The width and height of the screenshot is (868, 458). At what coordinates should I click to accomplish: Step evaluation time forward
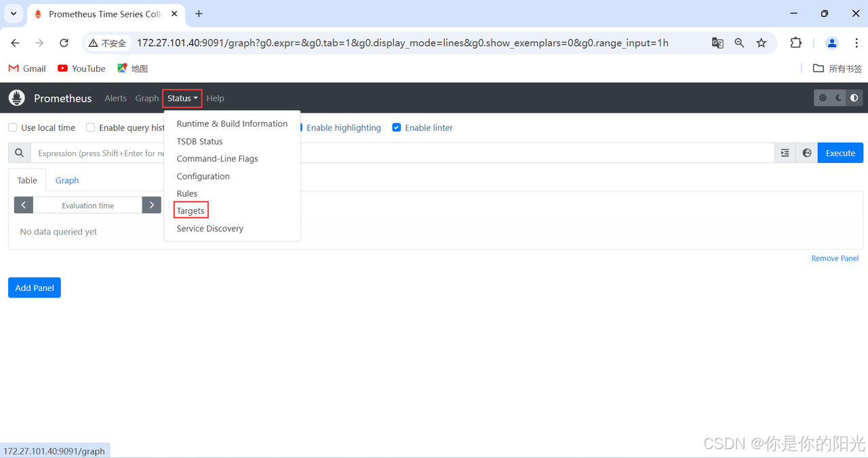152,205
